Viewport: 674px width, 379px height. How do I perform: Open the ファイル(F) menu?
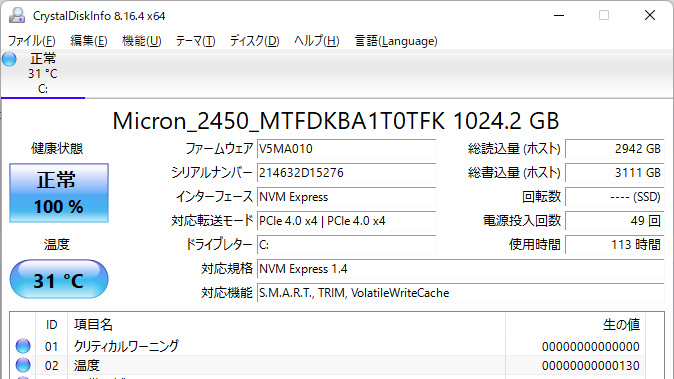(31, 41)
